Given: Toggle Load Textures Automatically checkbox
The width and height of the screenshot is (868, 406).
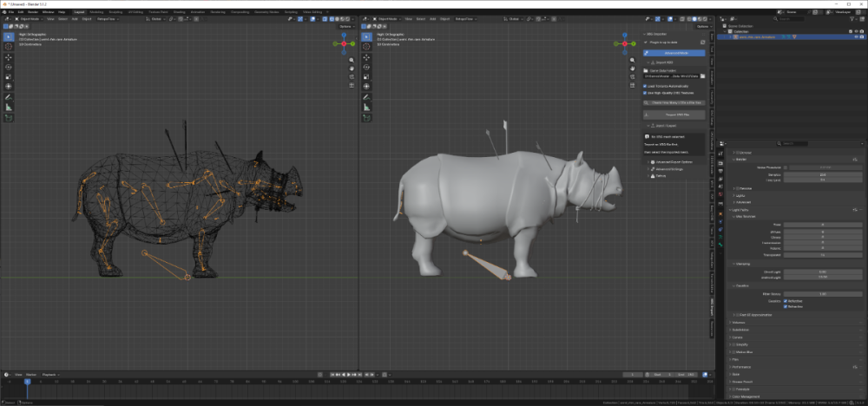Looking at the screenshot, I should [646, 86].
